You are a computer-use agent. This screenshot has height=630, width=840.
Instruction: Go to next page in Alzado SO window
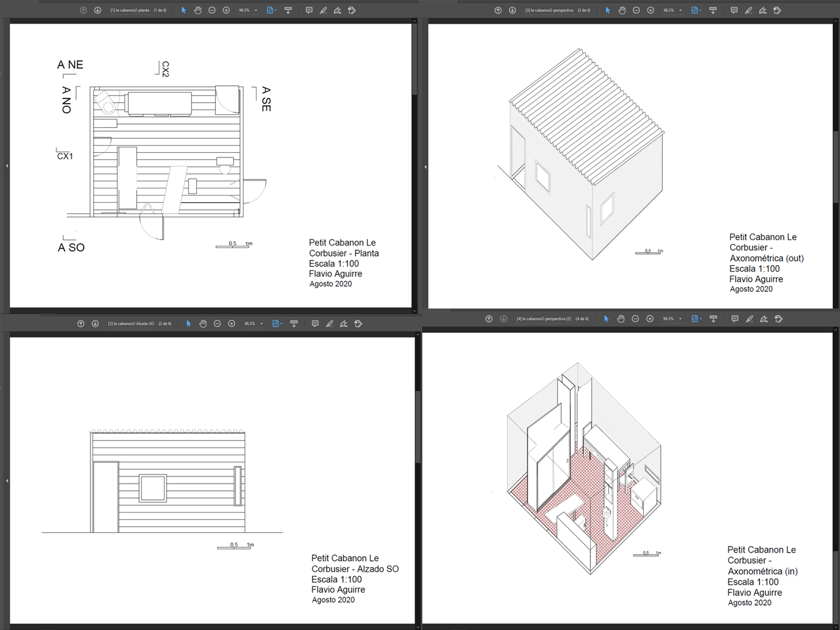coord(95,324)
